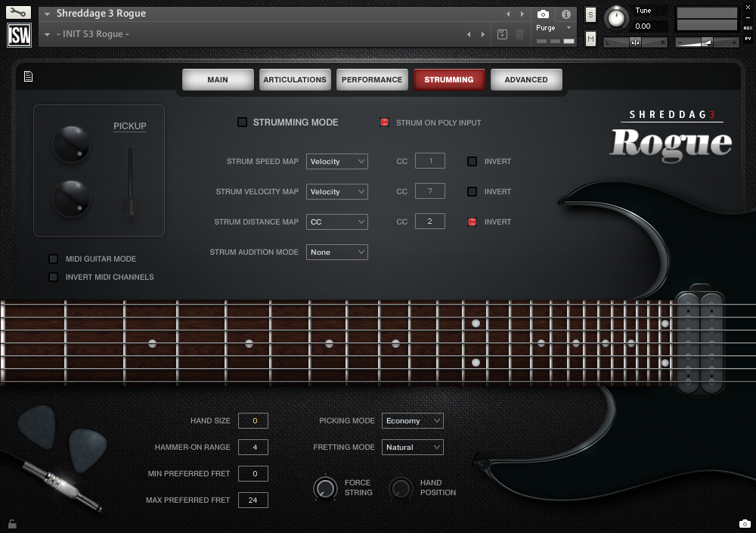Click the Purge menu button
This screenshot has width=756, height=533.
[x=545, y=26]
